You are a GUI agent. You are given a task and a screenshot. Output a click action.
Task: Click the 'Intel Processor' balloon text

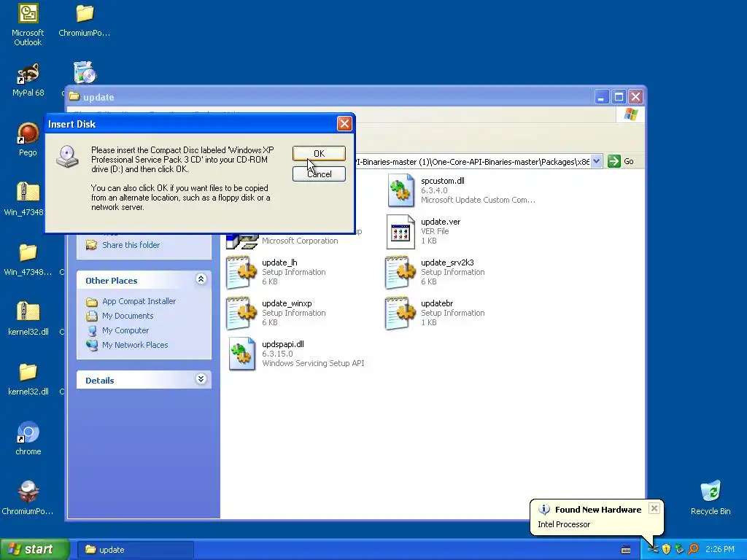564,524
